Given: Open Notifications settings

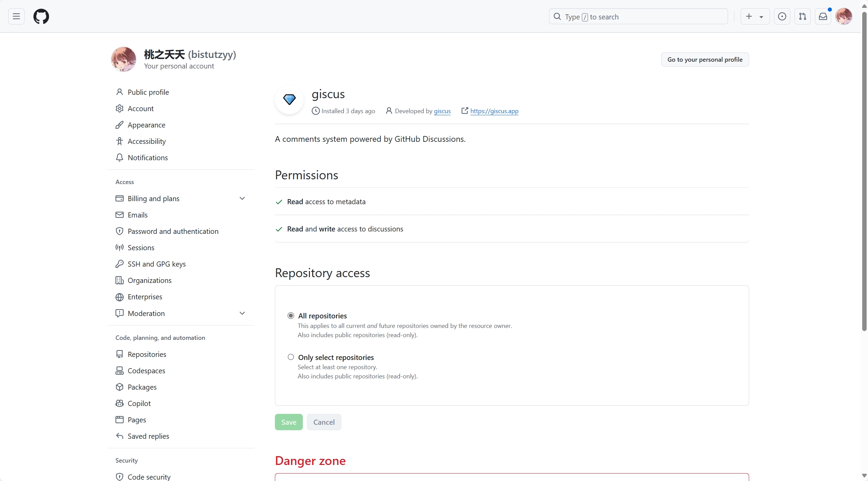Looking at the screenshot, I should (181, 157).
